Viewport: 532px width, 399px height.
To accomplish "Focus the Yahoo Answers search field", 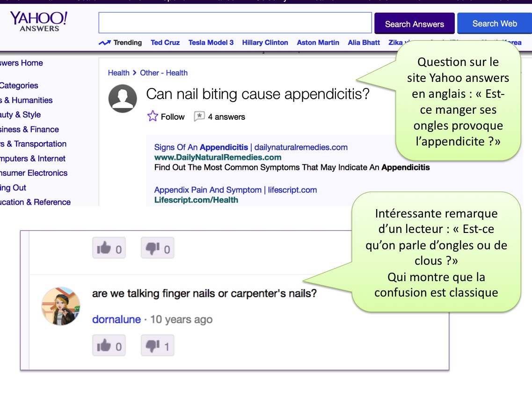I will 235,23.
